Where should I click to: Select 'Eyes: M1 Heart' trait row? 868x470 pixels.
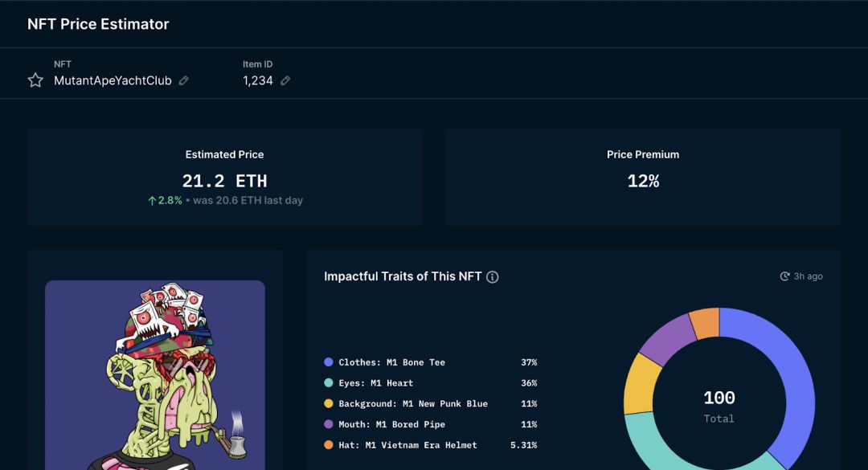430,382
